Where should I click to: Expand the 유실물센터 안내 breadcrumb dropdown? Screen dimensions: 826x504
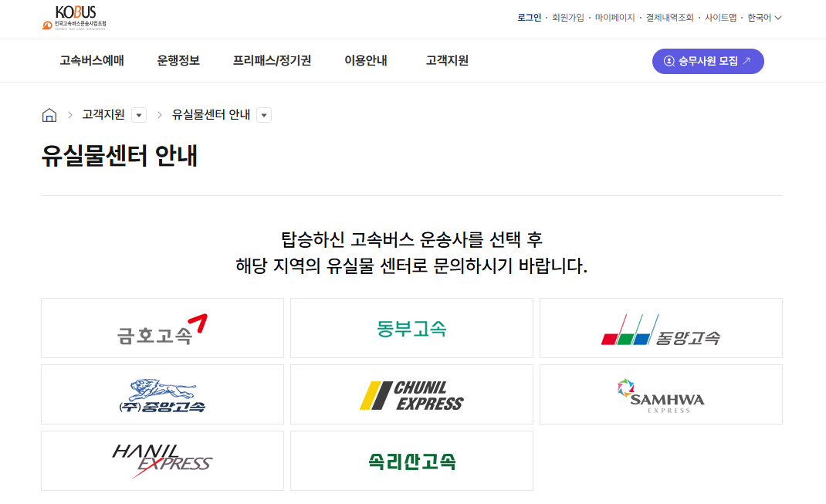(263, 114)
